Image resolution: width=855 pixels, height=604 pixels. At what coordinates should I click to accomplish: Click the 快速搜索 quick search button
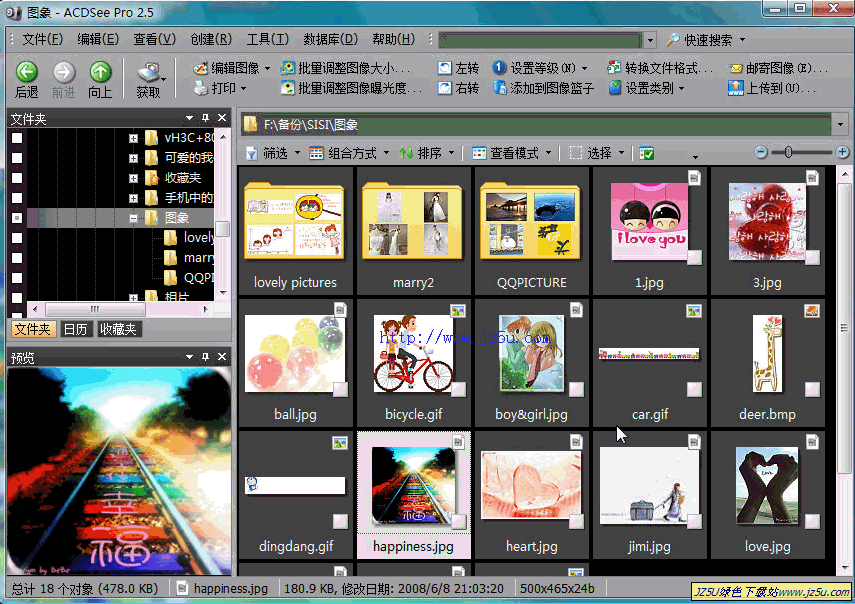click(x=707, y=40)
